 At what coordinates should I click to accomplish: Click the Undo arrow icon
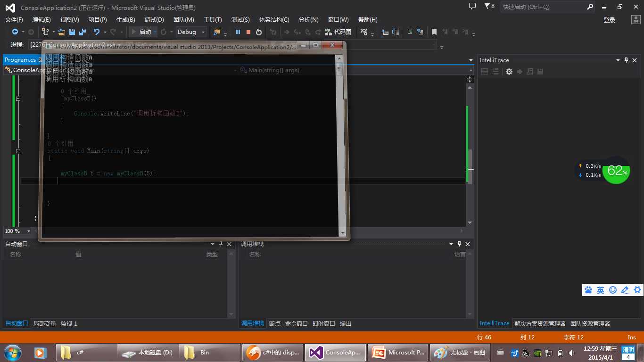[97, 32]
